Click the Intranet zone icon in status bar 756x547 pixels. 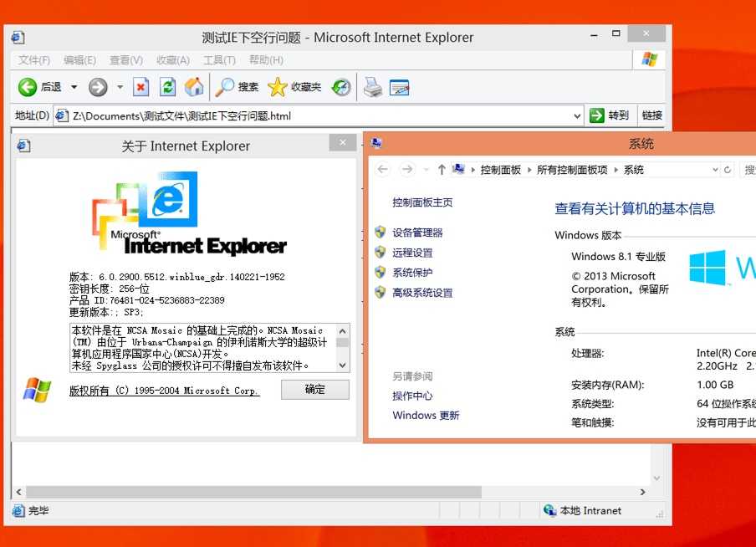[x=549, y=510]
